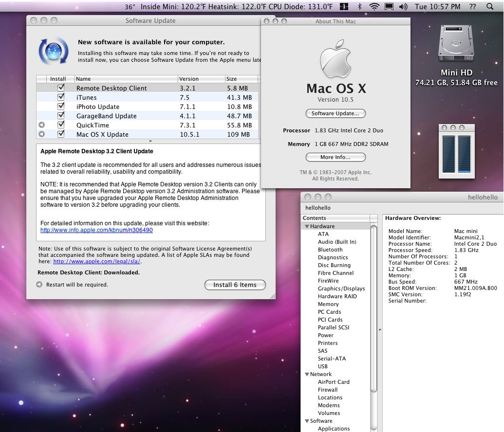Select Modems under Network
504x432 pixels.
[329, 405]
